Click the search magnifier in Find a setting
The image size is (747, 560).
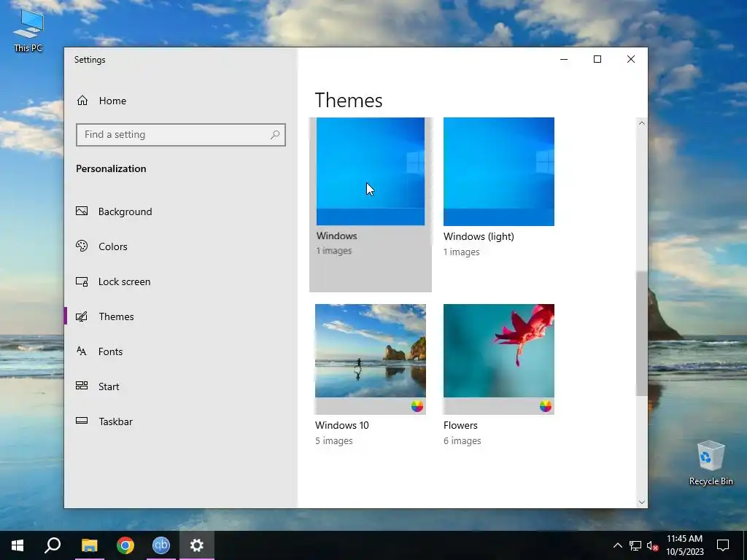point(275,135)
